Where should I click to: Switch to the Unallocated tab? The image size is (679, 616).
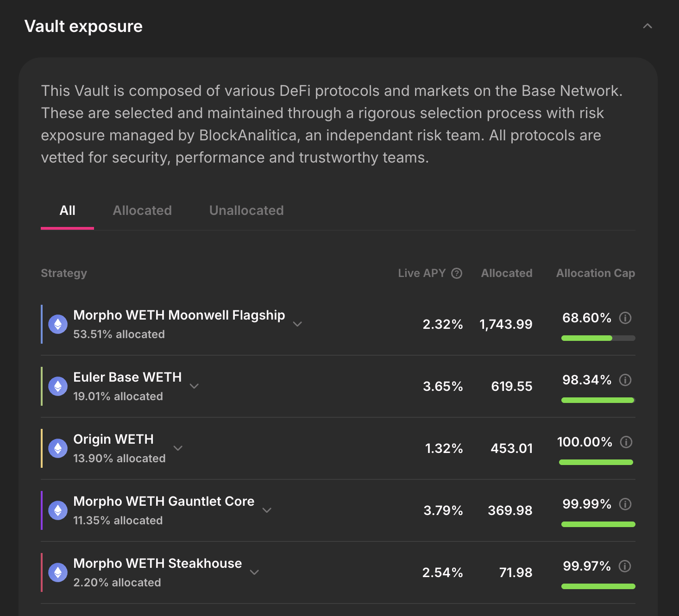coord(246,211)
